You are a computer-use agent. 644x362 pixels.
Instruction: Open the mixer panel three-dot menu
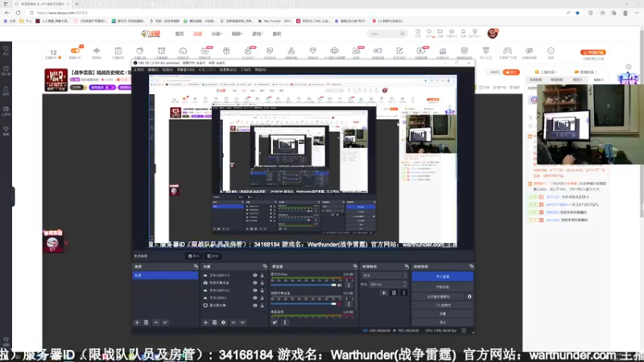tap(285, 323)
